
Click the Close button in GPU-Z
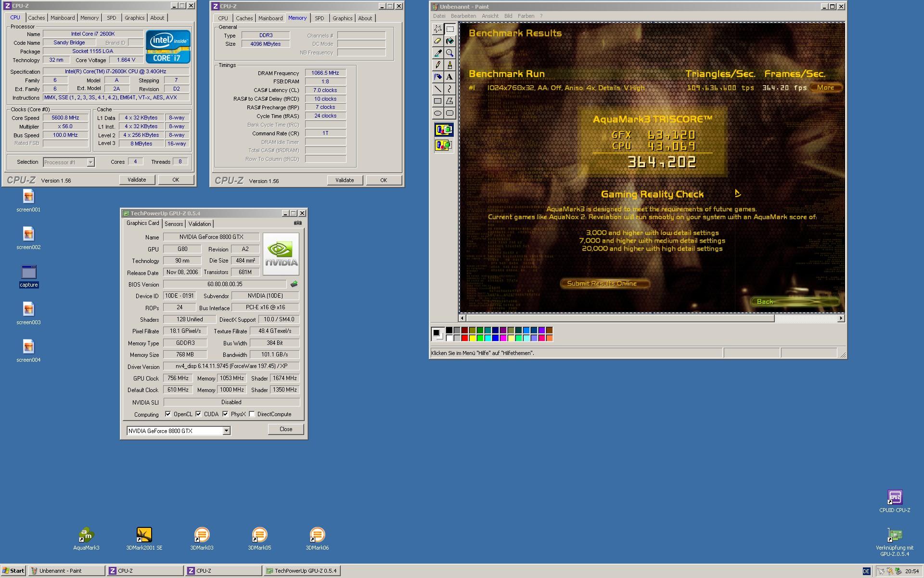pyautogui.click(x=286, y=429)
